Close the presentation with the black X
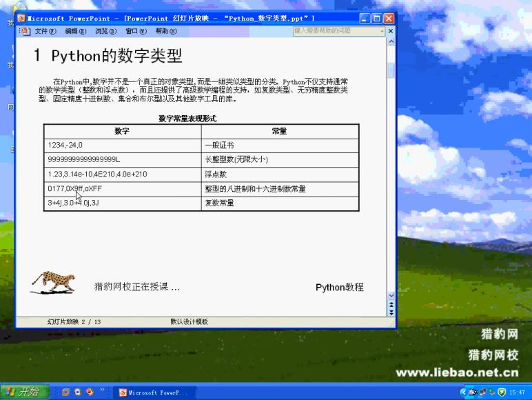This screenshot has width=532, height=400. click(391, 31)
